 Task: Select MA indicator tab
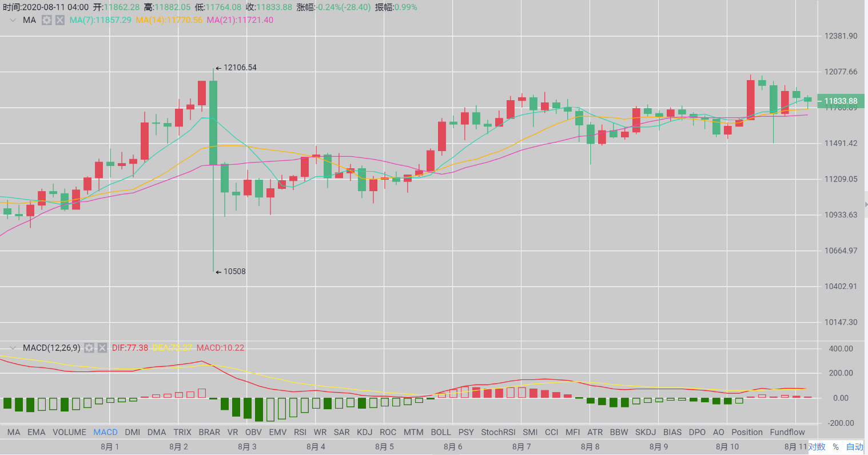click(x=14, y=432)
